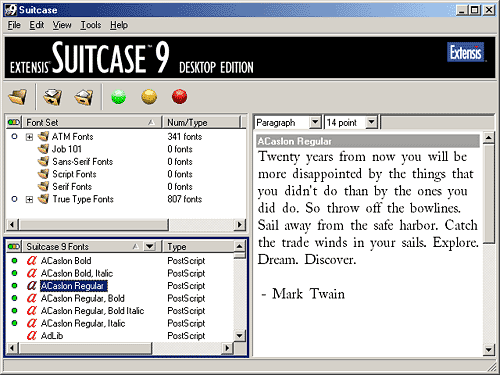Click the Extensis logo in the banner
Screen dimensions: 500x375
click(x=465, y=52)
